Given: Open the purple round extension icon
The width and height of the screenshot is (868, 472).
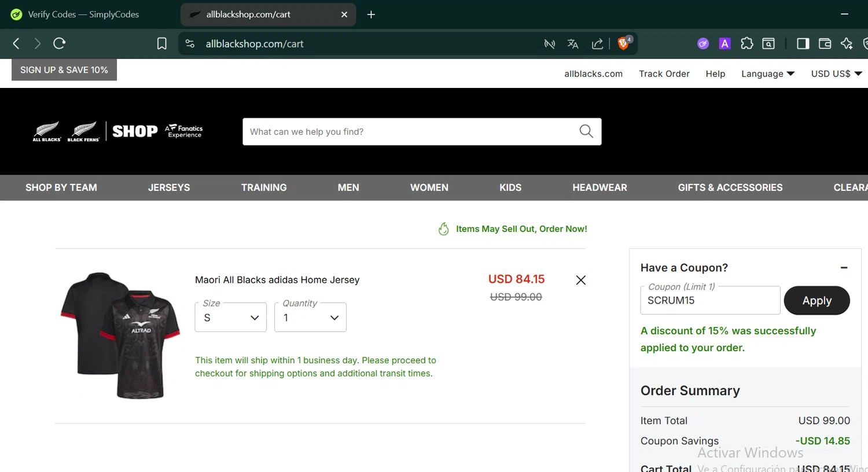Looking at the screenshot, I should click(x=703, y=43).
